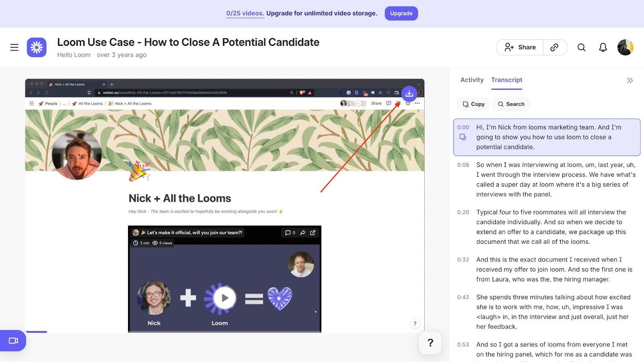Image resolution: width=644 pixels, height=362 pixels.
Task: Click the video title "Loom Use Case"
Action: click(x=188, y=42)
